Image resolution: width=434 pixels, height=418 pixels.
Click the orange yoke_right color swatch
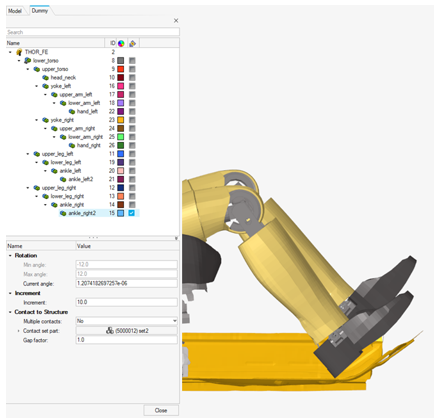tap(121, 120)
